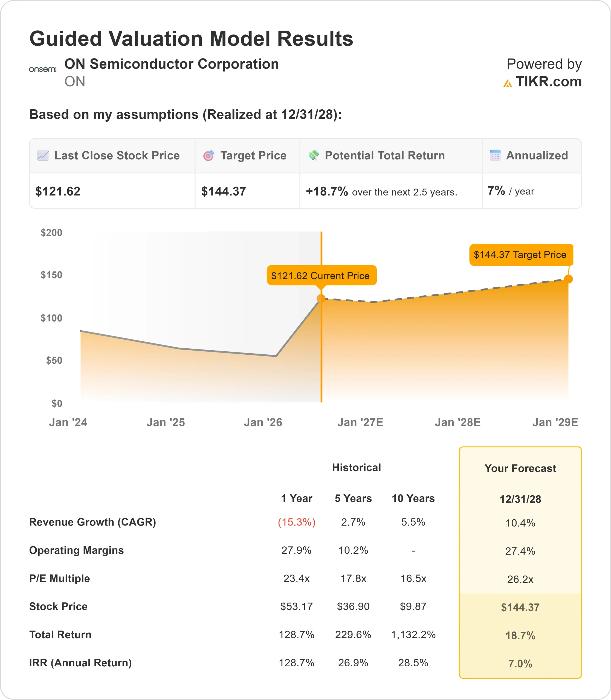The height and width of the screenshot is (700, 611).
Task: Click the Stock Price row label
Action: click(58, 606)
